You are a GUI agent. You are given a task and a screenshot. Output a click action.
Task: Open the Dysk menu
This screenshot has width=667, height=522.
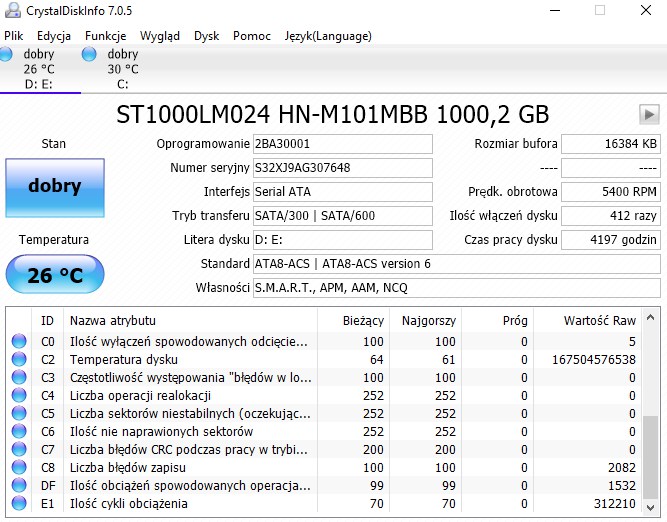[206, 36]
